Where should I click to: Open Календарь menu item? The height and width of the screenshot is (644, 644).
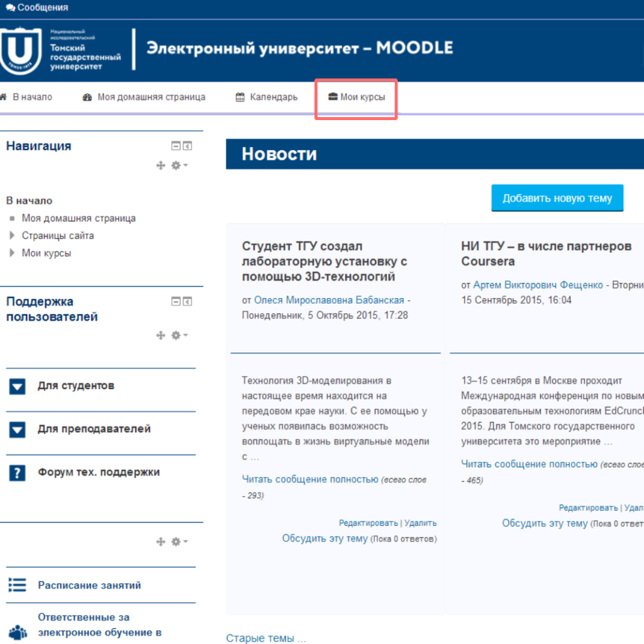tap(274, 97)
